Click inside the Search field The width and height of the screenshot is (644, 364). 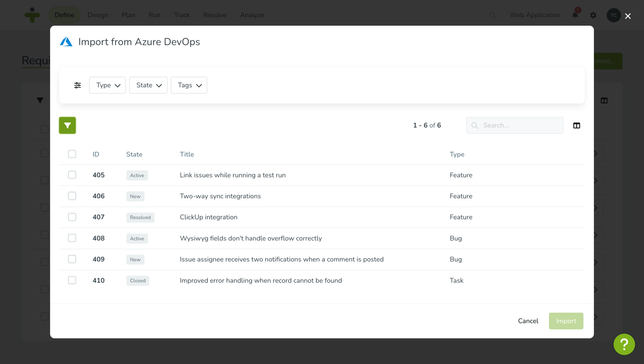click(x=515, y=125)
